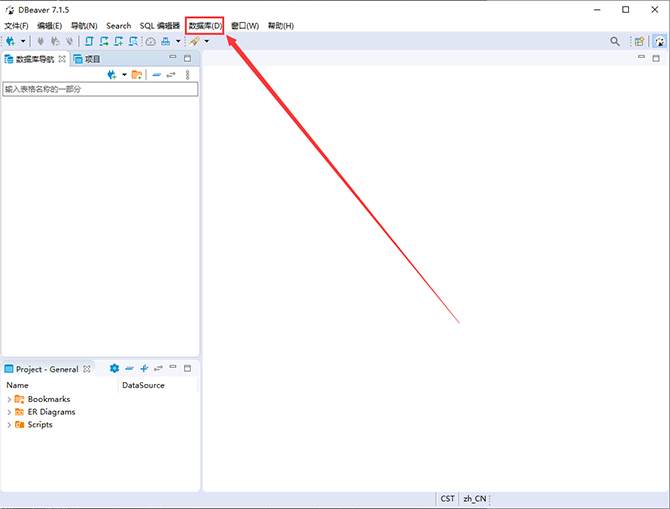Select the Bookmarks tree item
The height and width of the screenshot is (509, 670).
[x=49, y=399]
